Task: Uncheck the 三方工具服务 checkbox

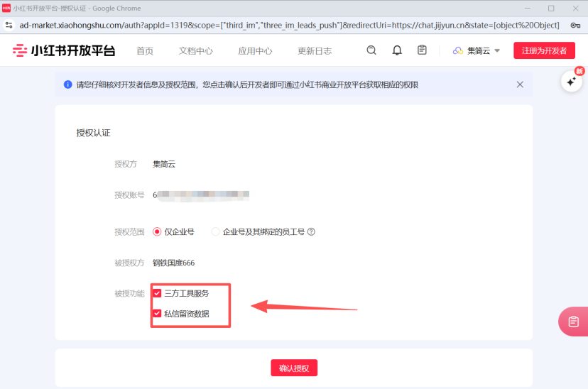Action: pyautogui.click(x=157, y=293)
